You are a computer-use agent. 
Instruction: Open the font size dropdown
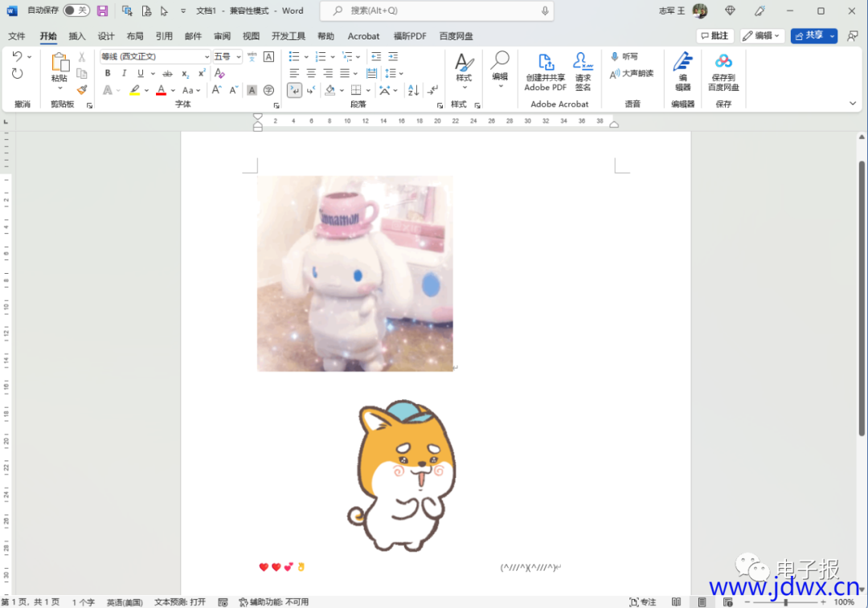pos(239,56)
